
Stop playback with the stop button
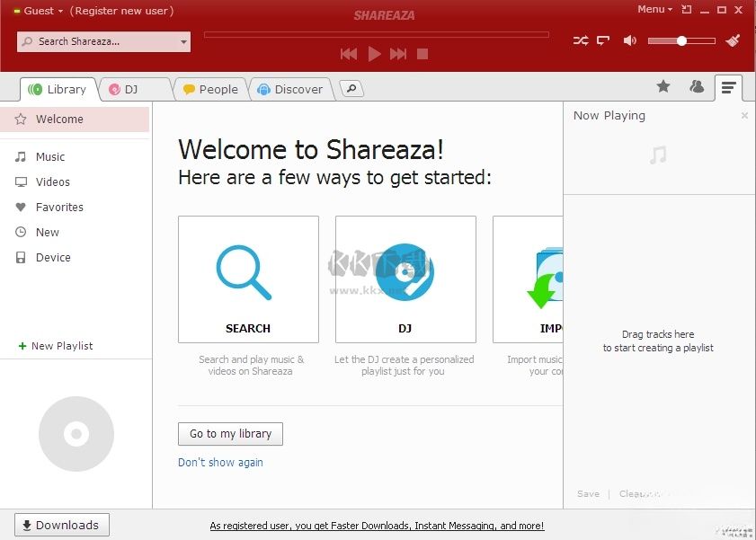click(422, 54)
